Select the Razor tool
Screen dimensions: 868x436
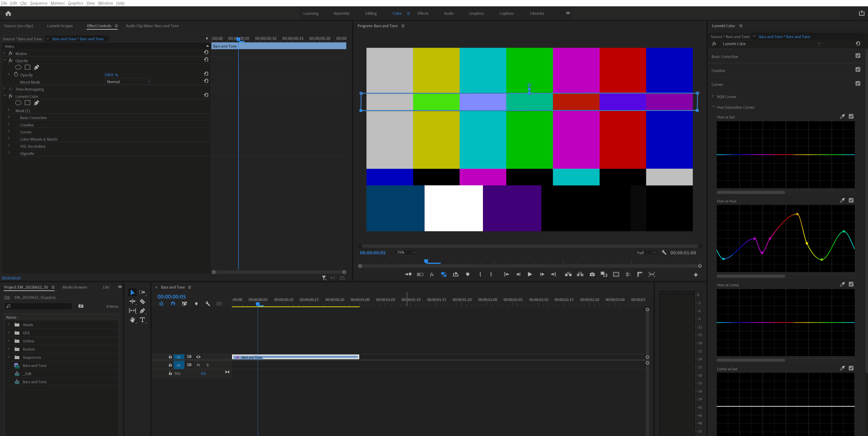pos(143,302)
